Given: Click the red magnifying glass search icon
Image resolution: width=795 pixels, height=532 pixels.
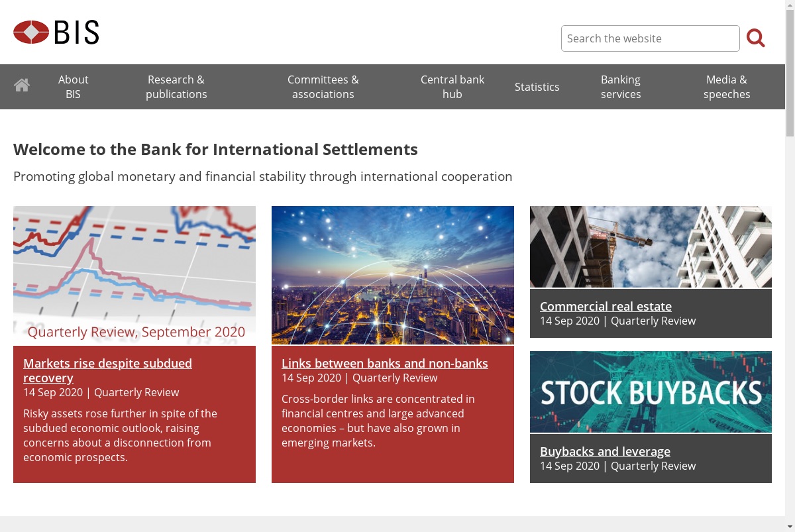Looking at the screenshot, I should (756, 38).
